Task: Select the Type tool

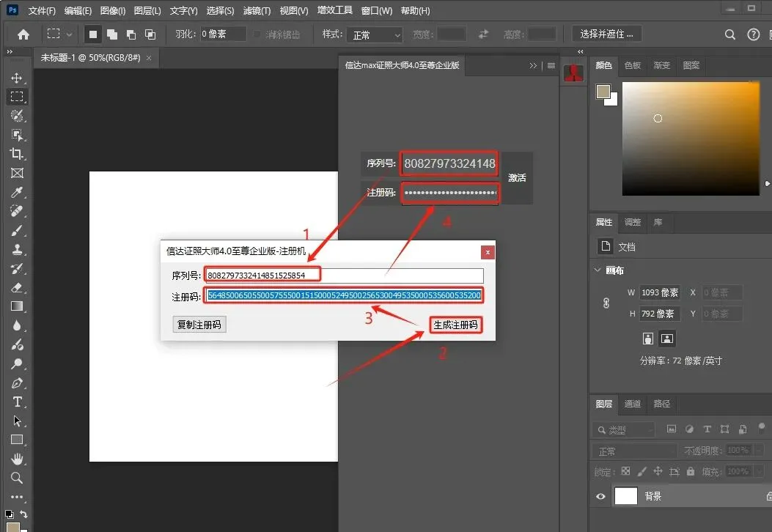Action: click(x=17, y=402)
